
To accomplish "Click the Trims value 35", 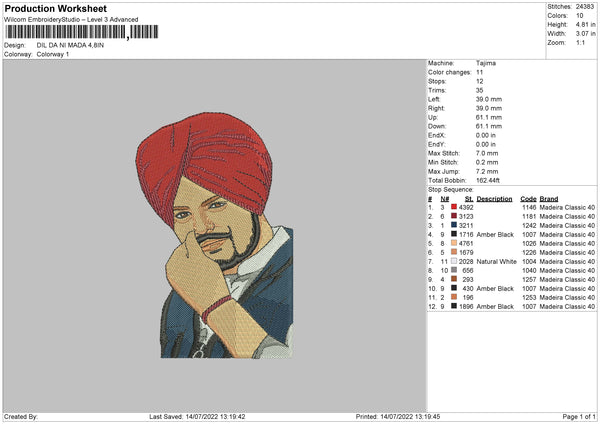I will point(479,90).
